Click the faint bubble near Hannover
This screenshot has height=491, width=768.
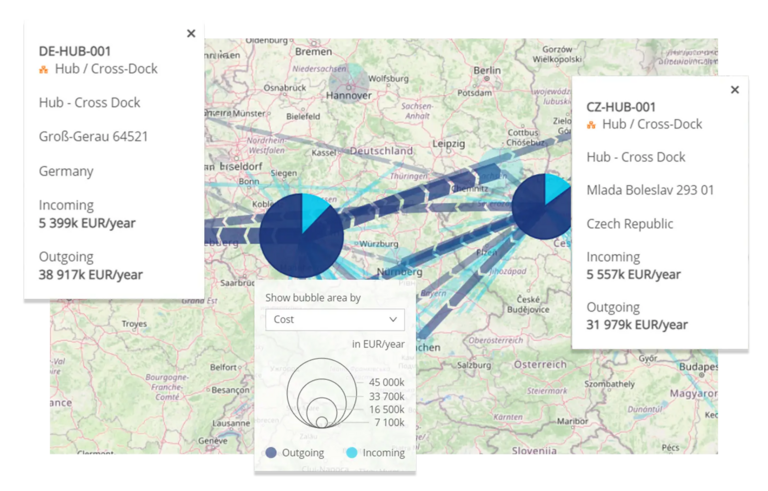349,80
